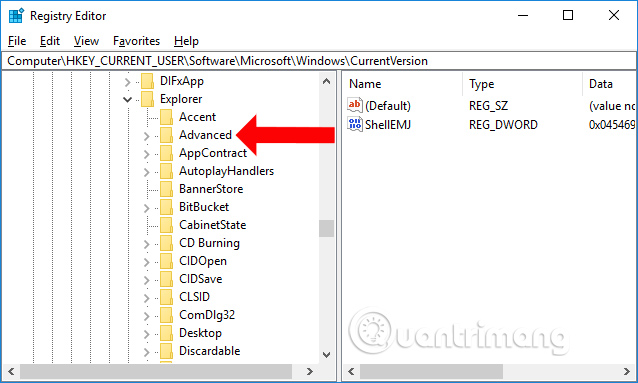Select the ShellEMJ value name
The image size is (638, 383).
[x=388, y=125]
